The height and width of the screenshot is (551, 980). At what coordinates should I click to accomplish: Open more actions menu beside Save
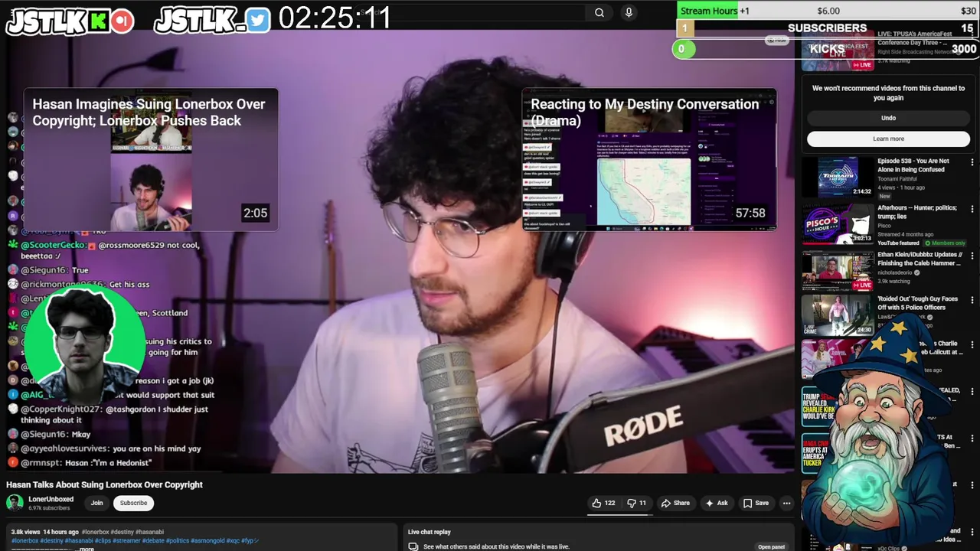click(786, 503)
